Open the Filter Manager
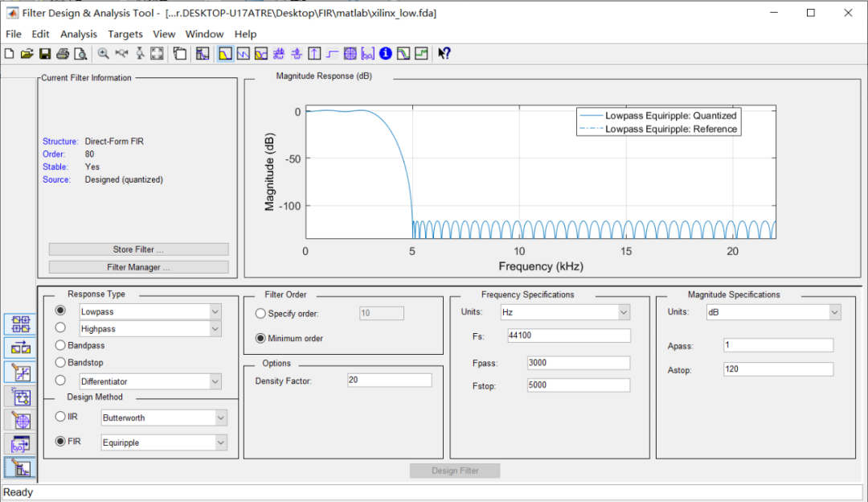This screenshot has width=868, height=502. pyautogui.click(x=138, y=267)
